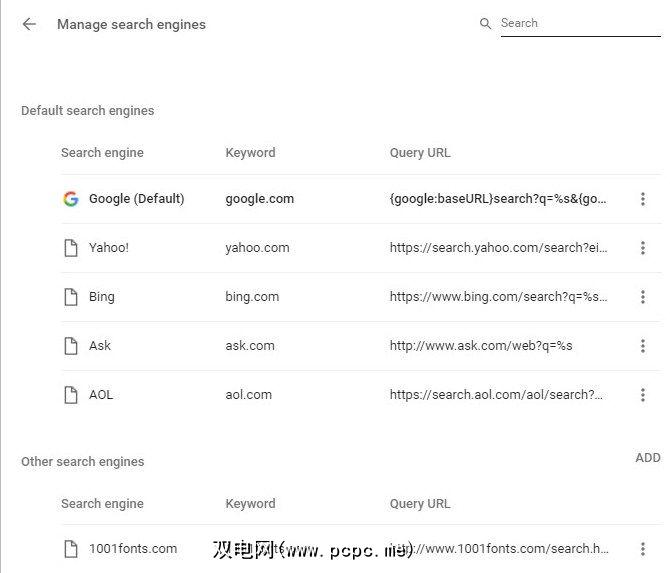
Task: Click the AOL page icon
Action: [x=70, y=395]
